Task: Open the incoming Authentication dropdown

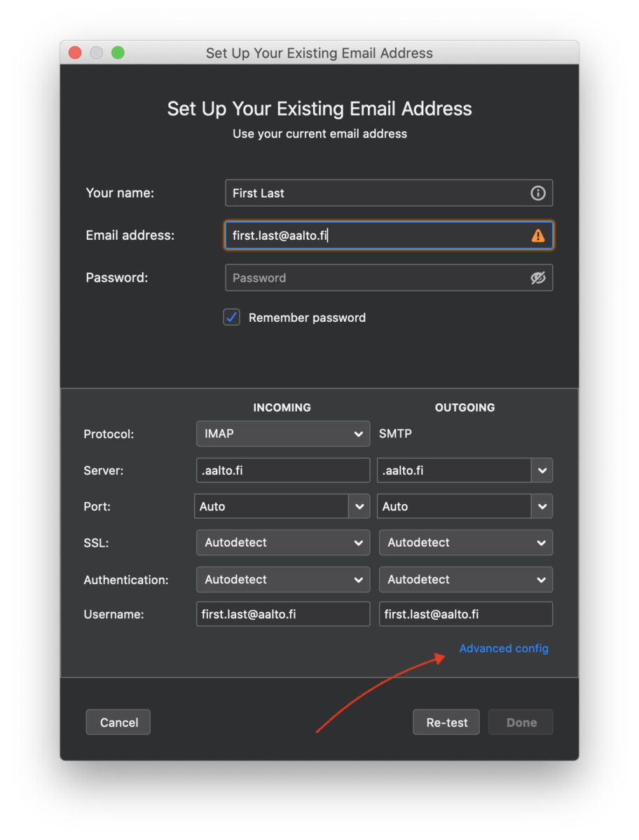Action: coord(282,580)
